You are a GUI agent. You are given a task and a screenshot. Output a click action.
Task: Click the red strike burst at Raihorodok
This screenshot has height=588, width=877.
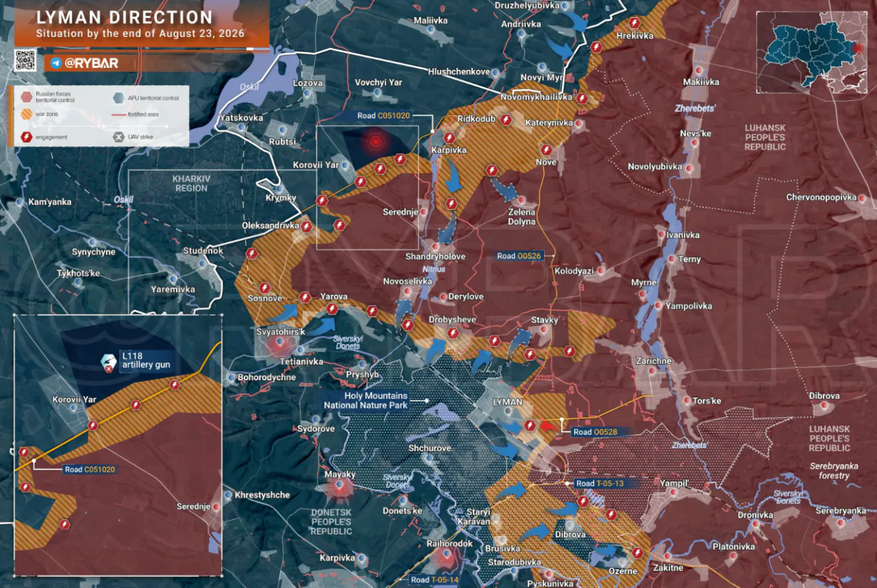[445, 556]
